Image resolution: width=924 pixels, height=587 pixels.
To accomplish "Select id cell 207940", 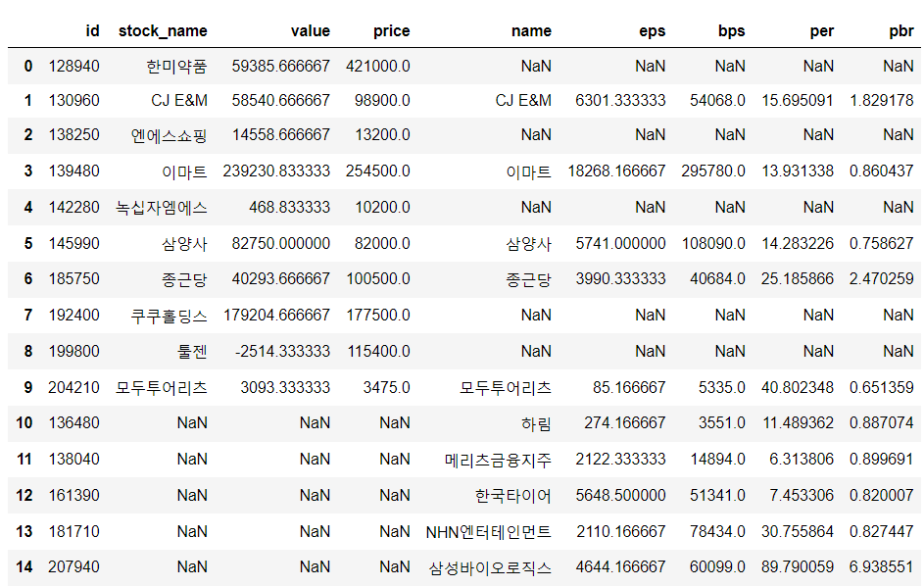I will click(73, 567).
